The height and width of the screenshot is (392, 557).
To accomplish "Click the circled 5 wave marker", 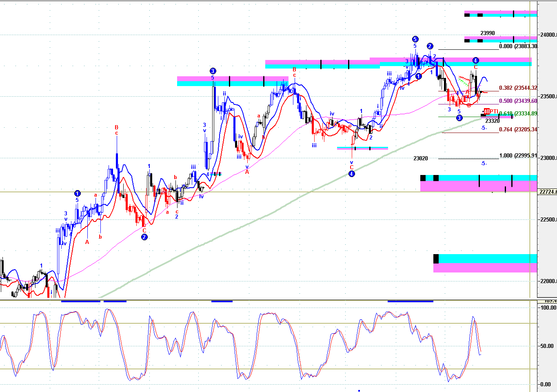I will click(415, 39).
